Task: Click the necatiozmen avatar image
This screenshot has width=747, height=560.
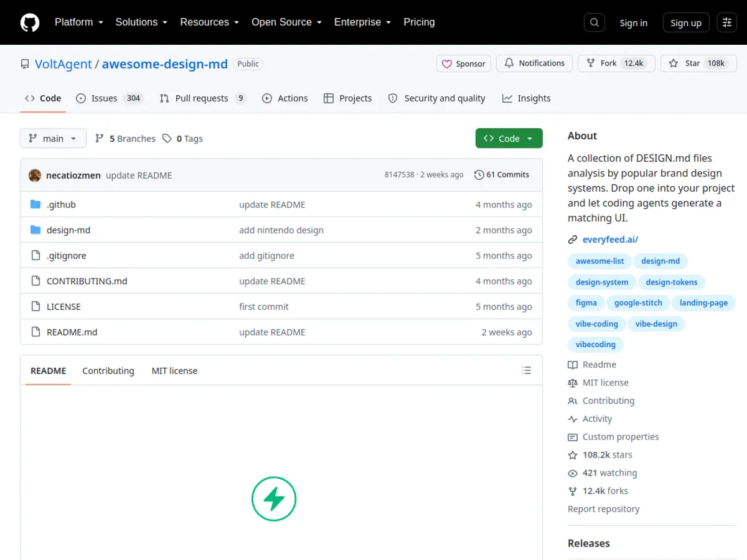Action: coord(35,175)
